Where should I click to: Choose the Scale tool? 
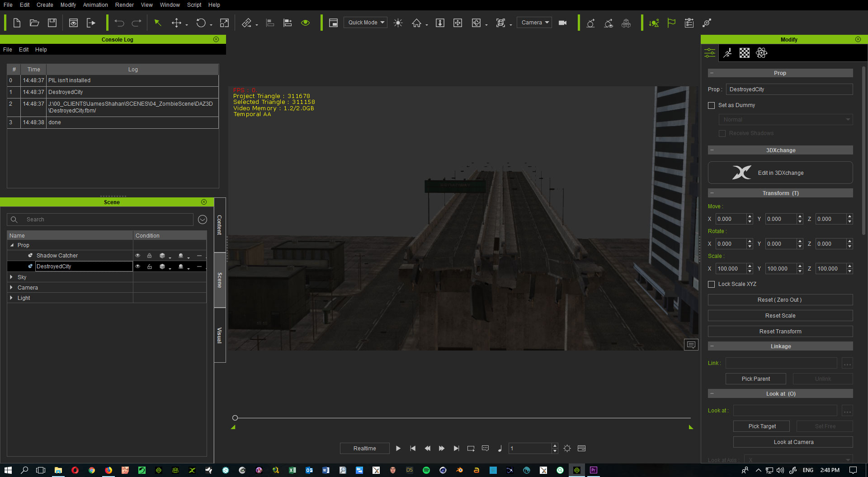point(224,23)
